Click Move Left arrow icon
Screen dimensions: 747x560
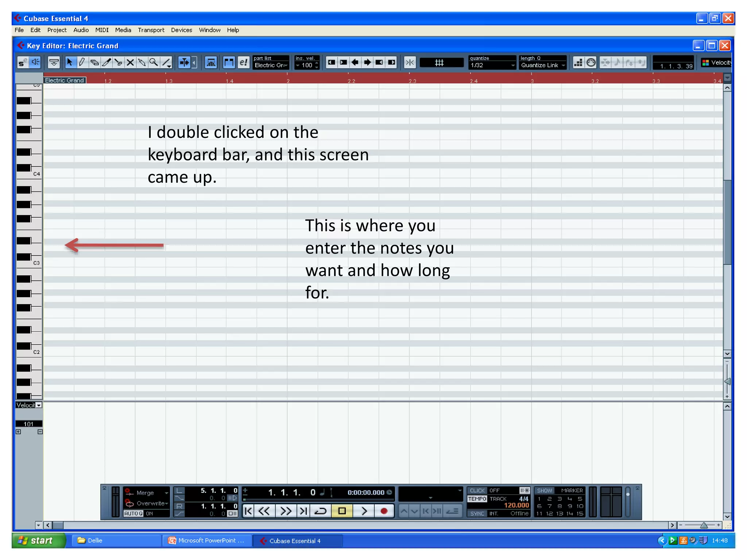(x=355, y=62)
